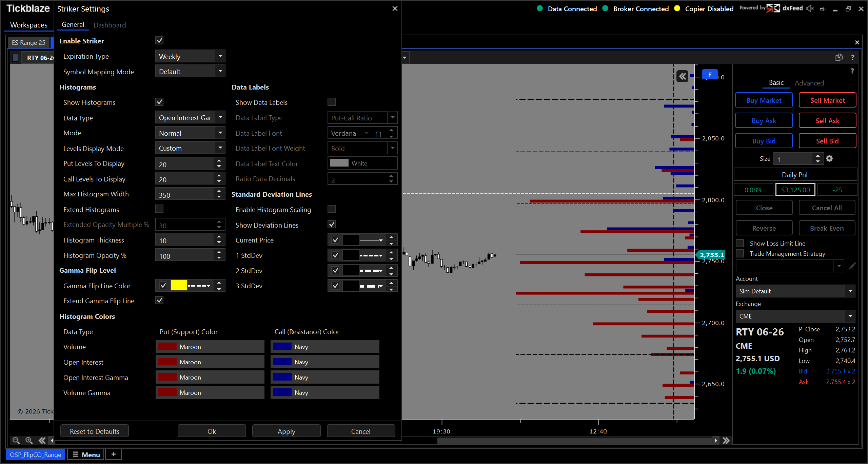Toggle the mute speaker icon in title bar
This screenshot has height=464, width=868.
coord(810,8)
